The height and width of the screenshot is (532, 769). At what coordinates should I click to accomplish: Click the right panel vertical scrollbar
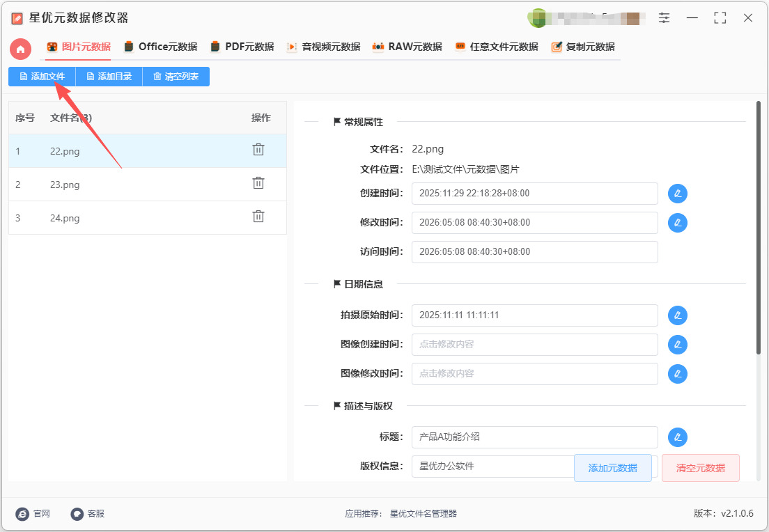coord(759,227)
